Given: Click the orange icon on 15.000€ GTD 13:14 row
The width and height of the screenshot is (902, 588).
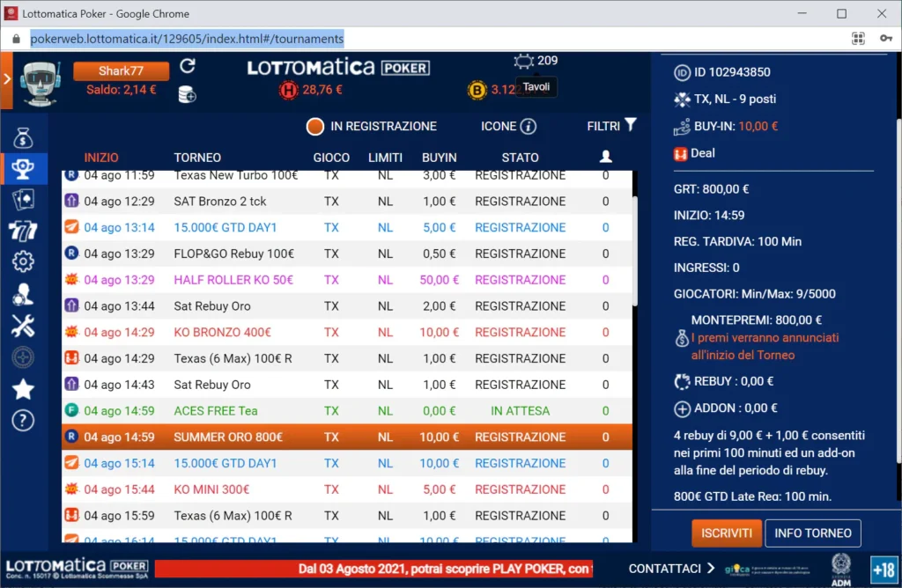Looking at the screenshot, I should 71,227.
